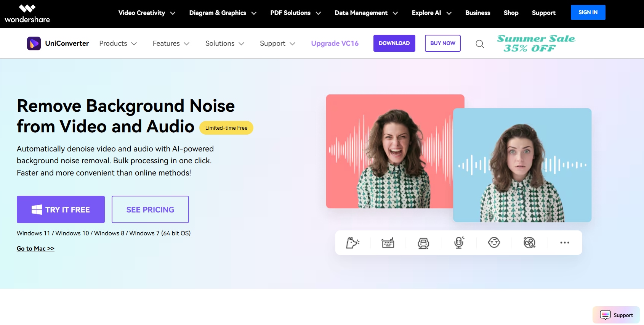
Task: Click the Summer Sale 35% OFF banner
Action: click(536, 43)
